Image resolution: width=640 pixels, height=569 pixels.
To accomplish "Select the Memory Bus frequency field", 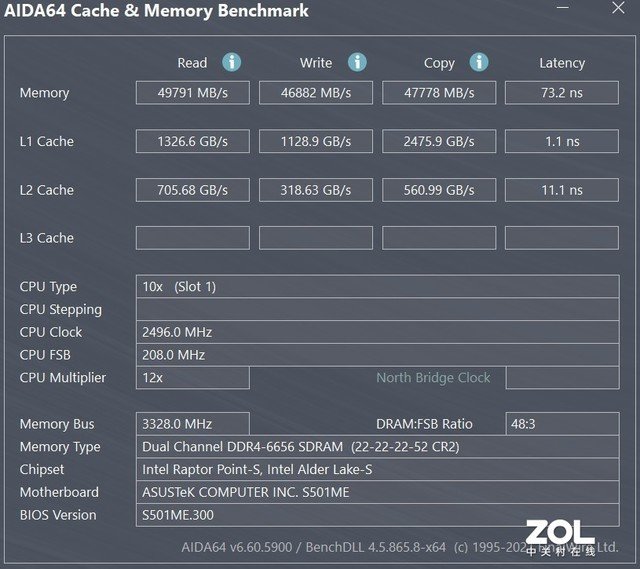I will (x=192, y=424).
